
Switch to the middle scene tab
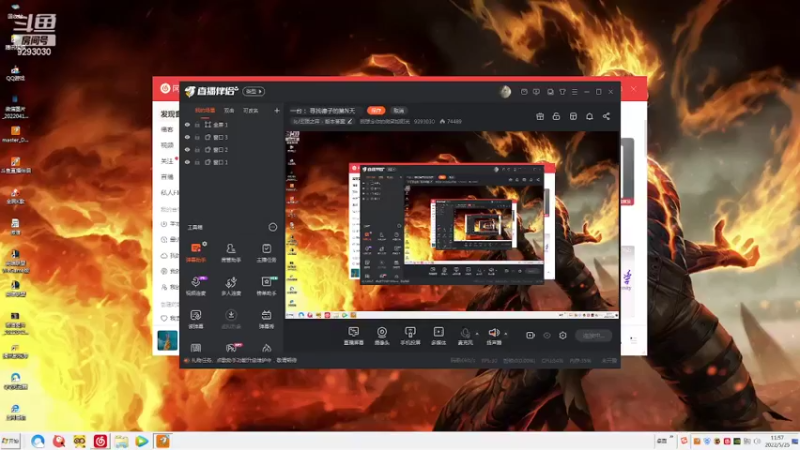(x=229, y=110)
